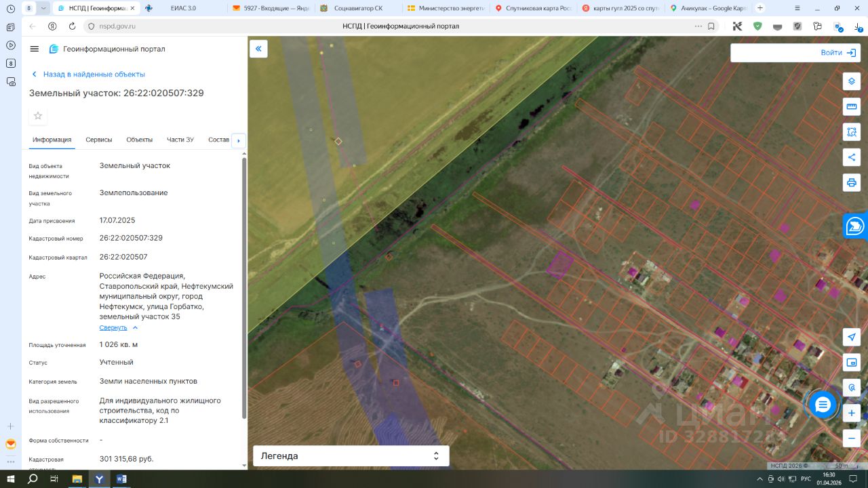Add land parcel to favorites with star
Image resolution: width=868 pixels, height=488 pixels.
pyautogui.click(x=38, y=116)
